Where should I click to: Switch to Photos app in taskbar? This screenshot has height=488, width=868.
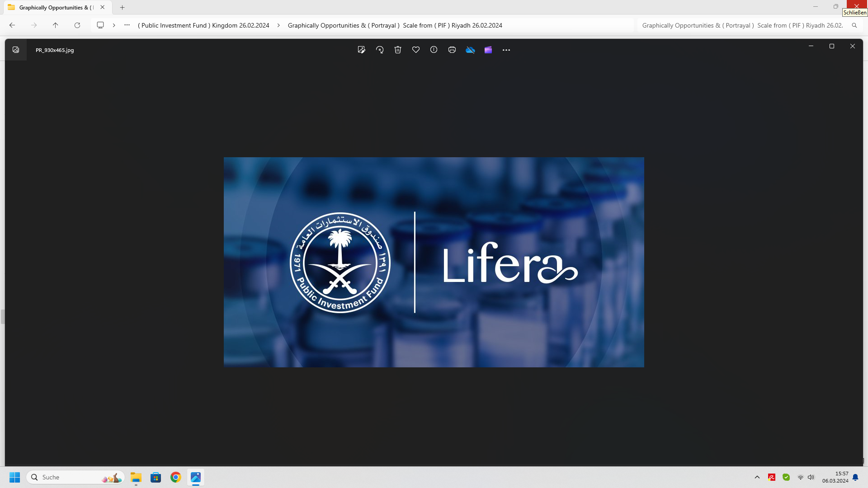(196, 477)
